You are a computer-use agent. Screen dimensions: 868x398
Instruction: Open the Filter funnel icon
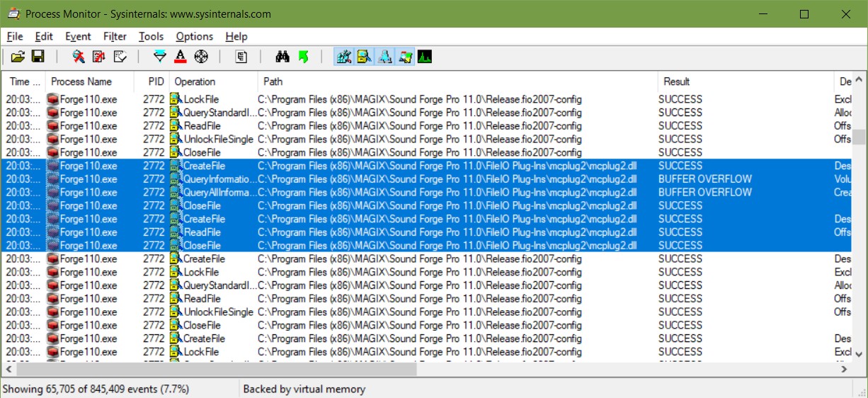tap(160, 57)
